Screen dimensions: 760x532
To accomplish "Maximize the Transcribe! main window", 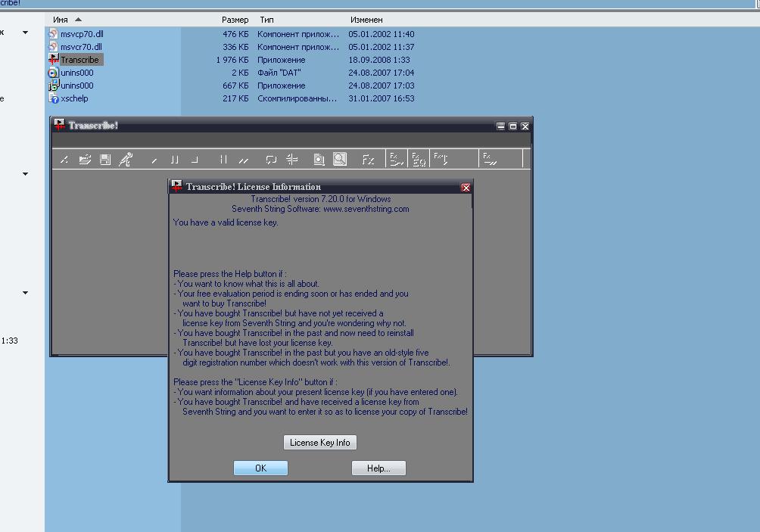I will click(x=512, y=126).
